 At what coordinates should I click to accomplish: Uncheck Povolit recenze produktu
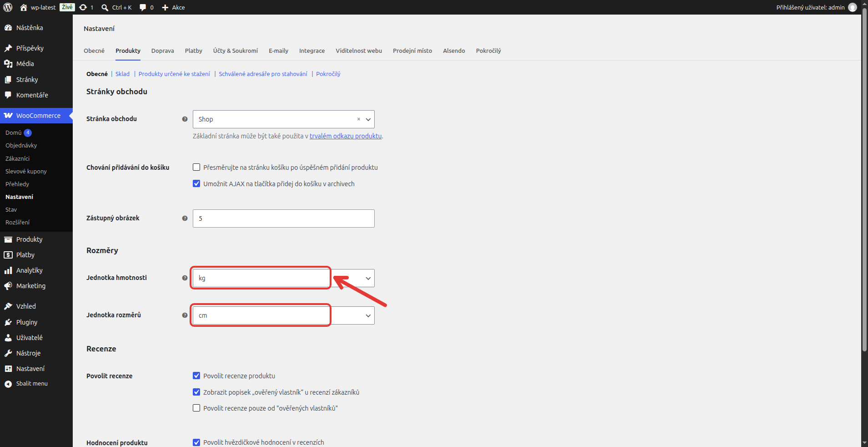[x=196, y=376]
